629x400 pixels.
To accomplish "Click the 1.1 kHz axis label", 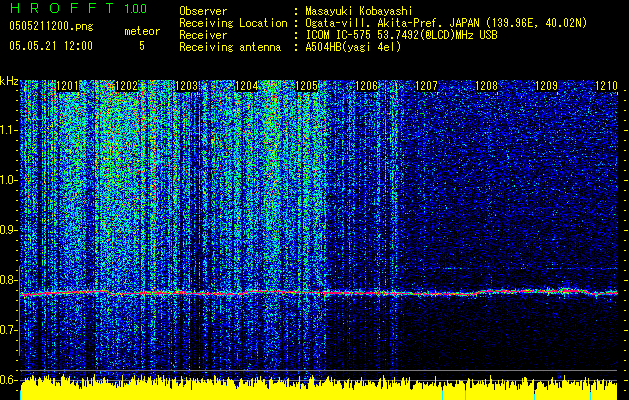I will point(9,130).
